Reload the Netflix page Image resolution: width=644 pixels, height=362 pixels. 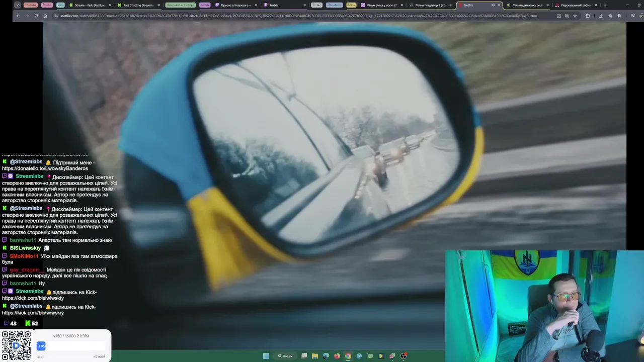36,16
